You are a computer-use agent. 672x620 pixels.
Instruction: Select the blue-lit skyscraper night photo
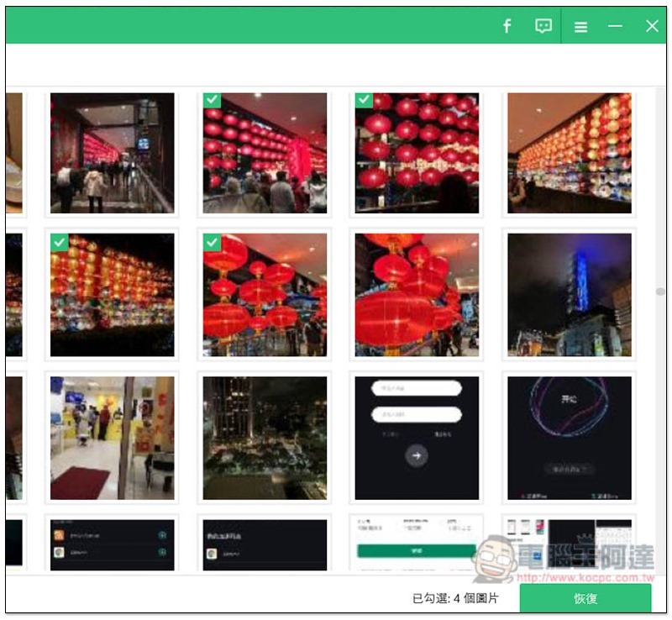coord(570,295)
